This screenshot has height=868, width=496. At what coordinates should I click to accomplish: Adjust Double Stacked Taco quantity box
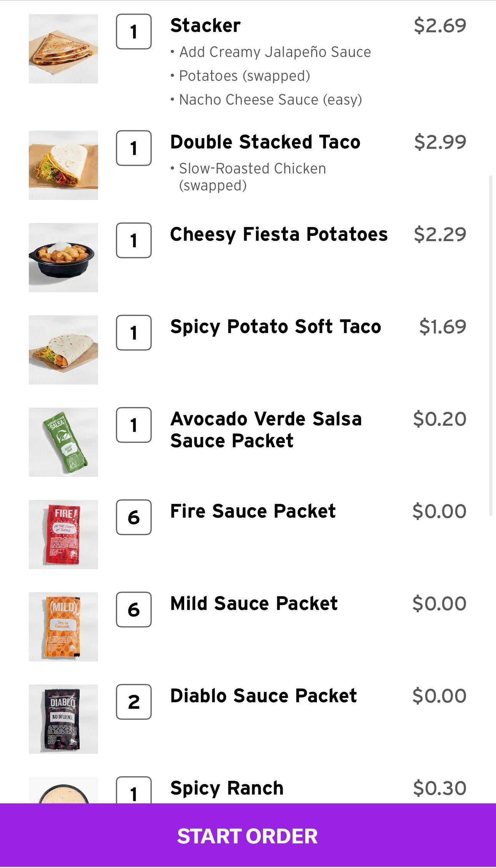coord(133,148)
